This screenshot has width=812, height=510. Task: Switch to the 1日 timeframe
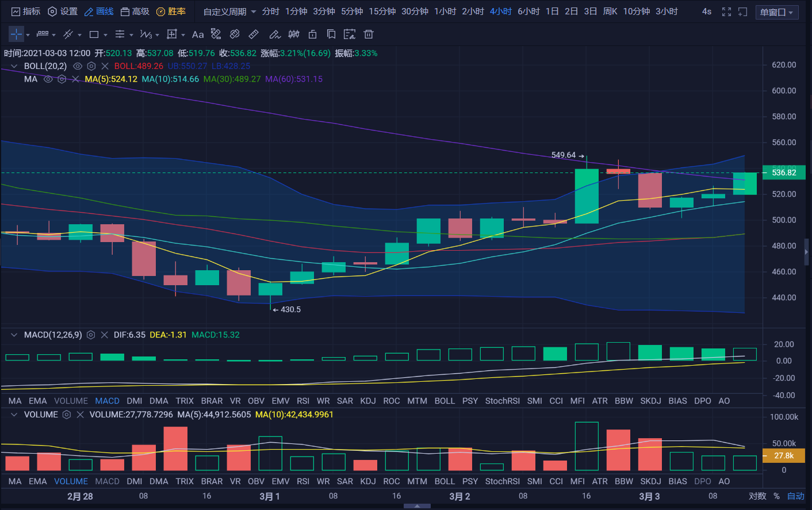click(x=552, y=11)
